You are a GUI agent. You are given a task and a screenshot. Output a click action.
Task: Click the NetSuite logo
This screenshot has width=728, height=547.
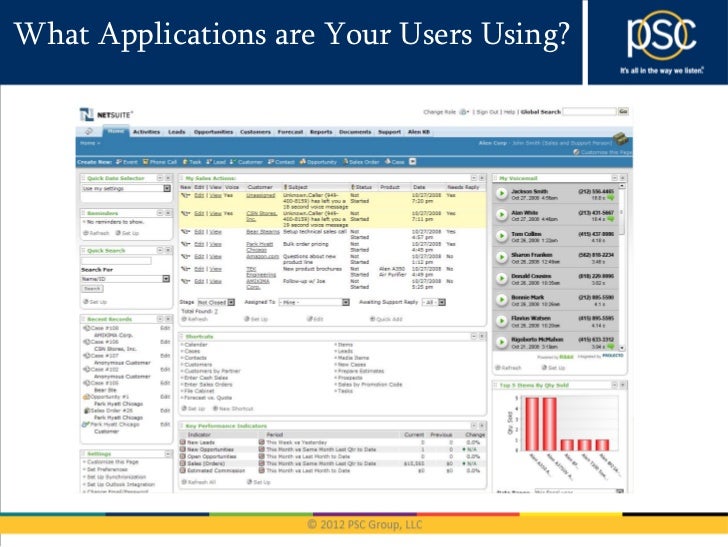click(106, 114)
